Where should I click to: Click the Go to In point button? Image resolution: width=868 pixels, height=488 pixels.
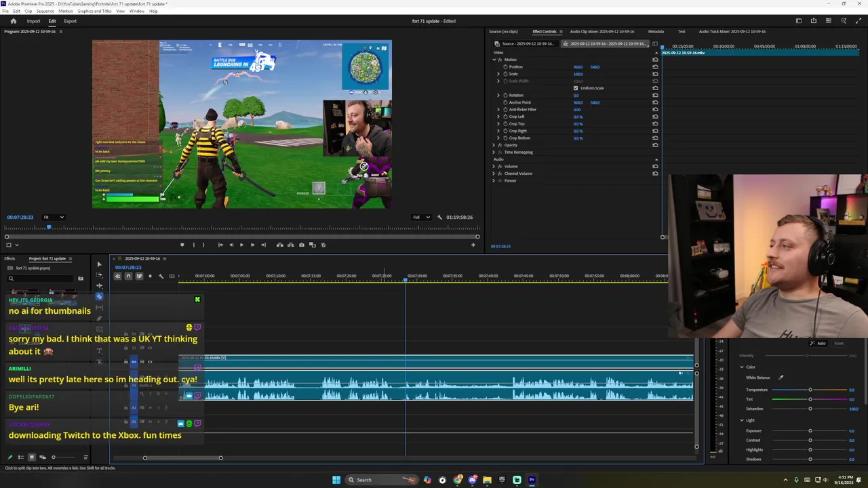tap(220, 245)
